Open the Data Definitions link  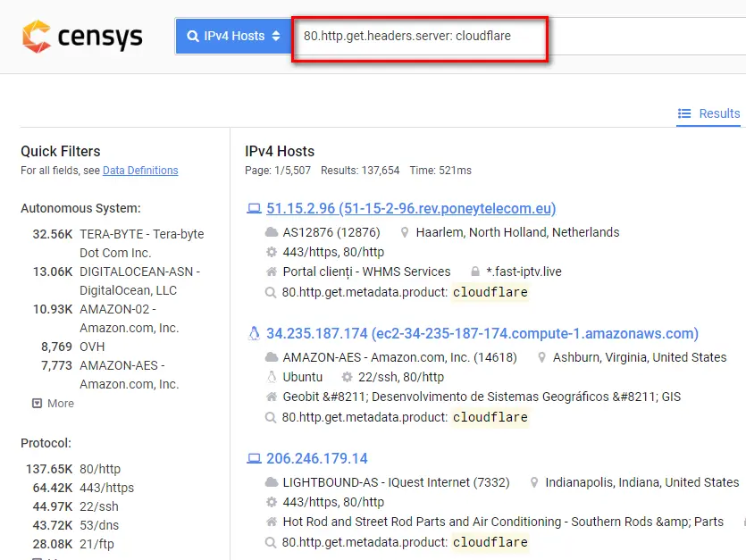[140, 171]
